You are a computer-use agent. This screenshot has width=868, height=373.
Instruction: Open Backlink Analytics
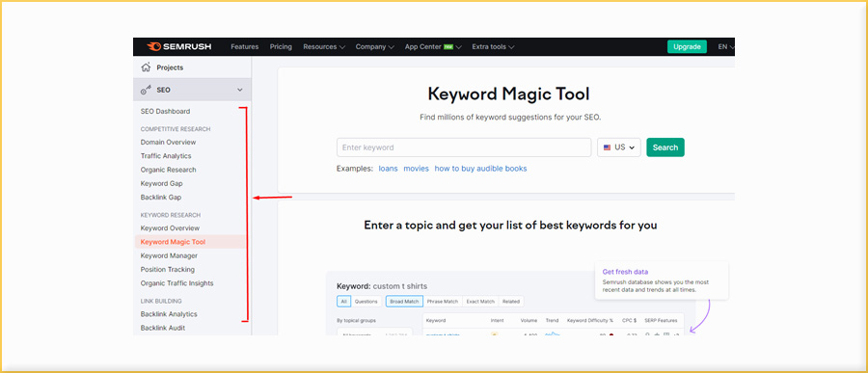point(169,314)
